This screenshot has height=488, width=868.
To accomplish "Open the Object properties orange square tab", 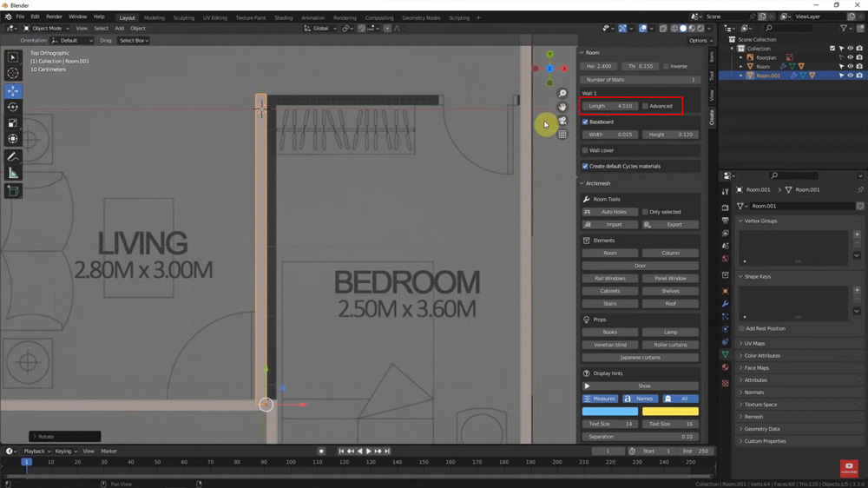I will click(x=725, y=291).
